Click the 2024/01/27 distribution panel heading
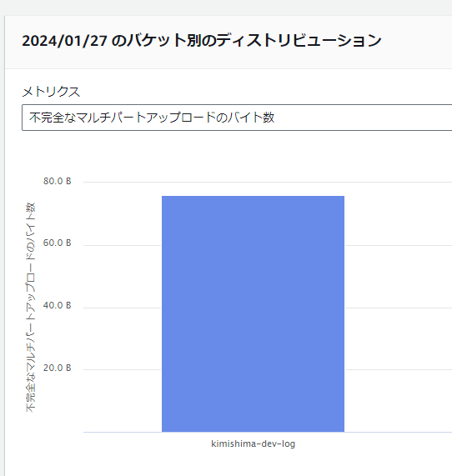This screenshot has width=452, height=476. pos(202,41)
